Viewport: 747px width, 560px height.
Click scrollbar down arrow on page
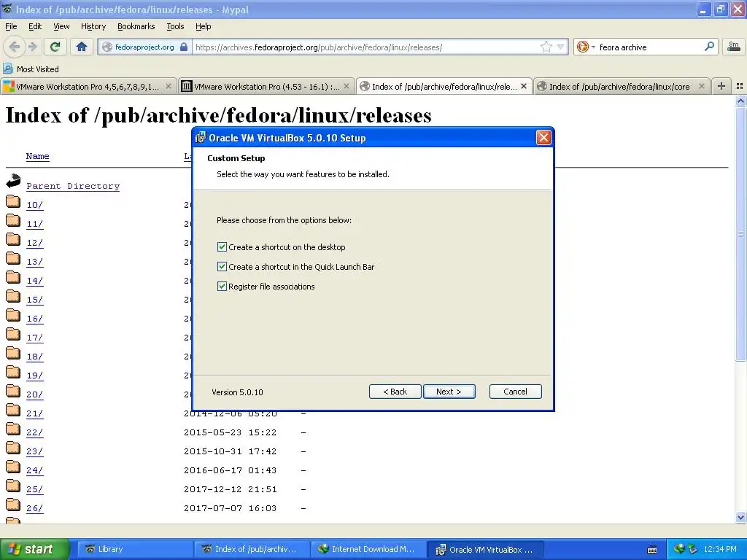click(x=740, y=517)
